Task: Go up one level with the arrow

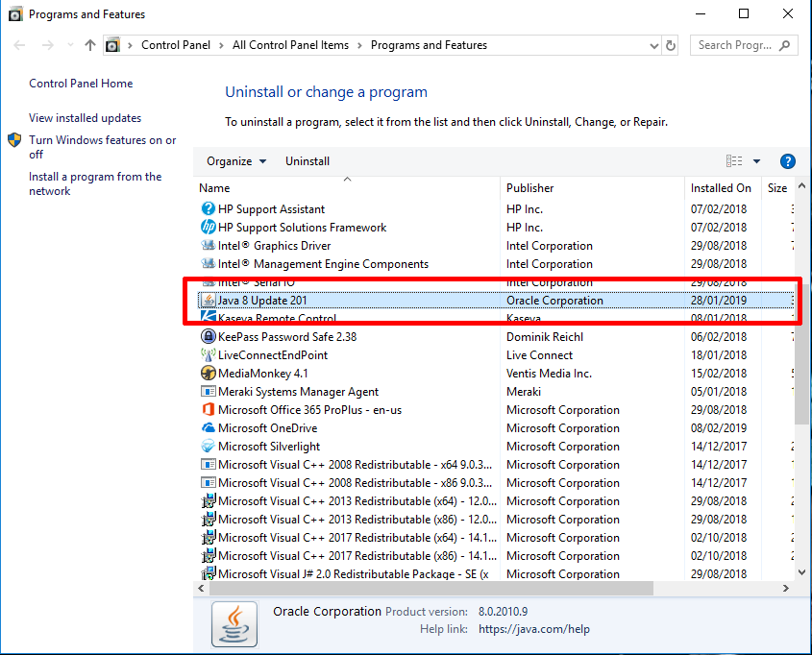Action: coord(90,45)
